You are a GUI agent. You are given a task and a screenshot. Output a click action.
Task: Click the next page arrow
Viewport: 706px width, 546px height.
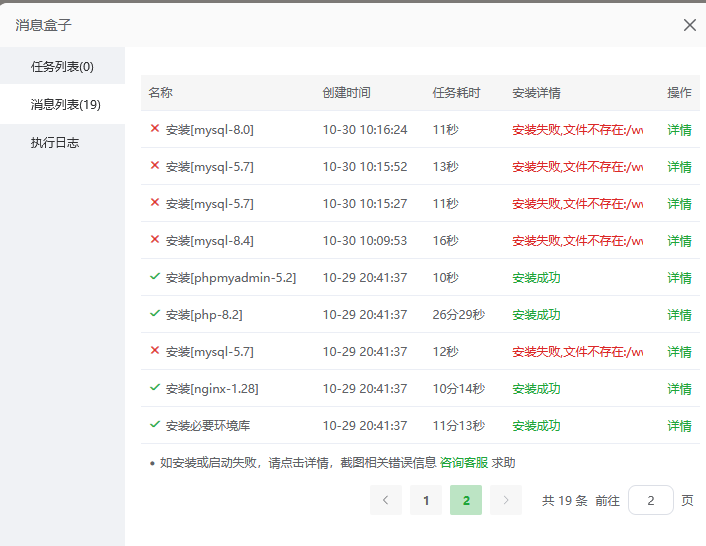point(506,500)
